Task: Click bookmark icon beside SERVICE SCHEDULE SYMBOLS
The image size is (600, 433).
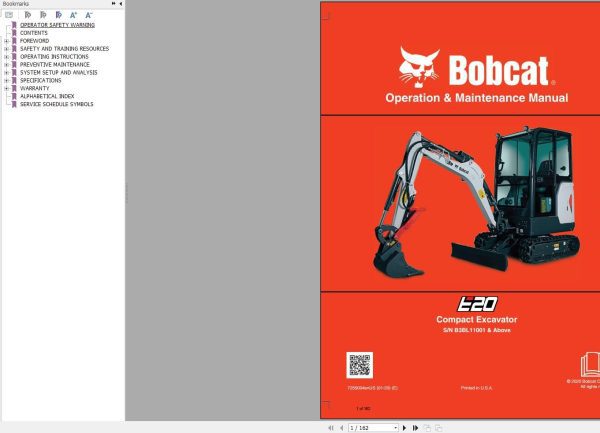Action: 14,104
